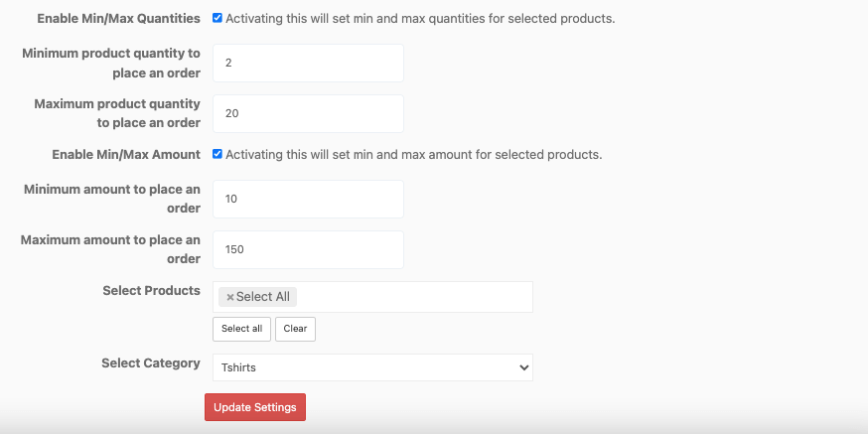Screen dimensions: 868x434
Task: Toggle the Enable Min/Max Quantities checkbox
Action: pyautogui.click(x=217, y=18)
